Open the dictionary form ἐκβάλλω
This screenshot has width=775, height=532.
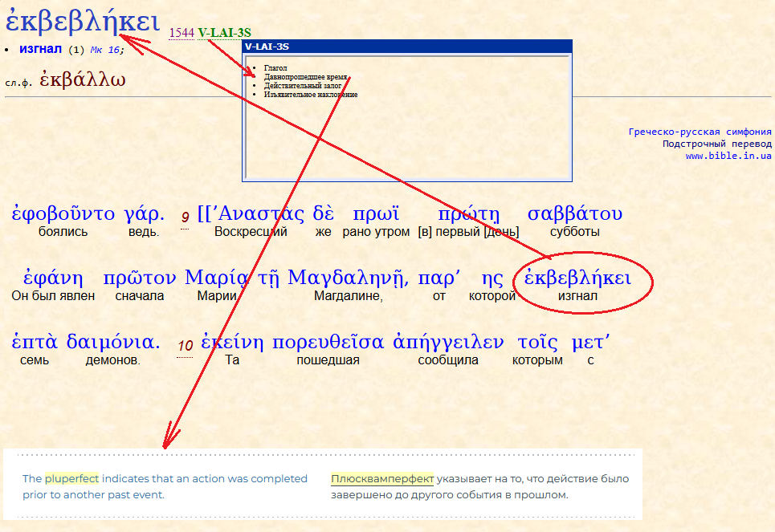pos(83,80)
